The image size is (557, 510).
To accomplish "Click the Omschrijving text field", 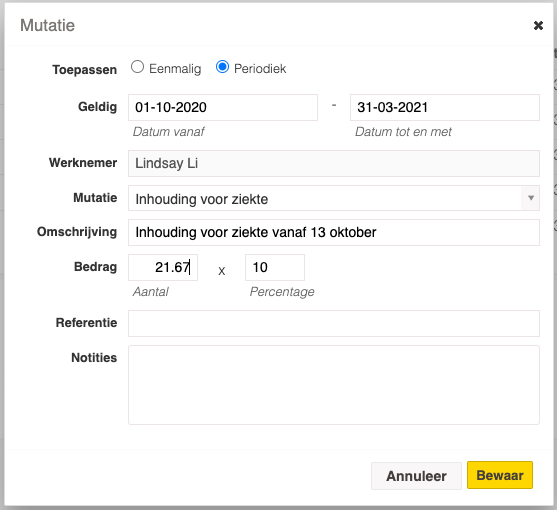I will 334,232.
